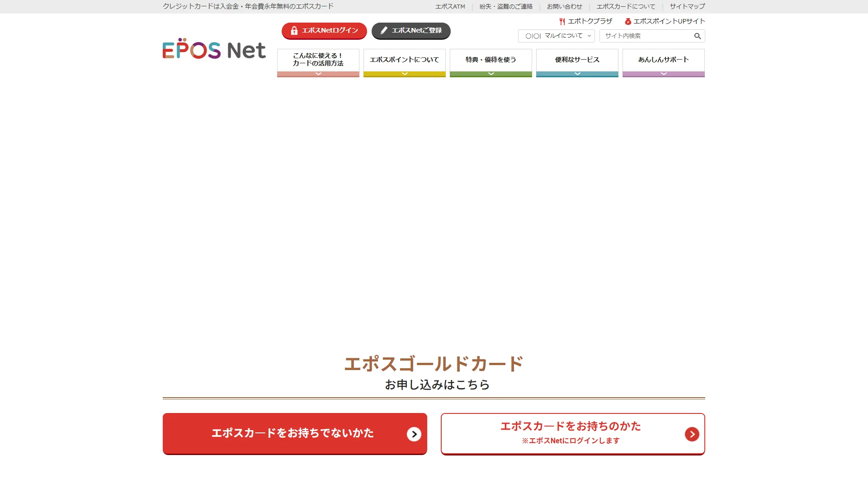Click the lock icon on login button

(x=294, y=30)
